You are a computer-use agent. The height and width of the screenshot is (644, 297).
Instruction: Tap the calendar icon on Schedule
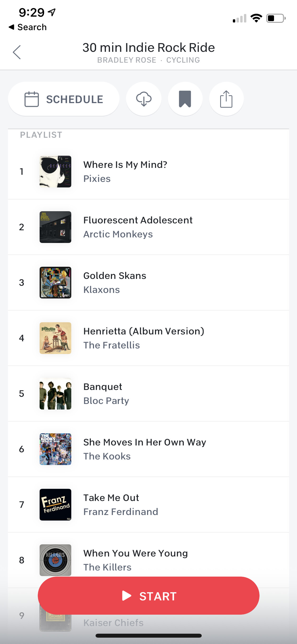(x=32, y=99)
